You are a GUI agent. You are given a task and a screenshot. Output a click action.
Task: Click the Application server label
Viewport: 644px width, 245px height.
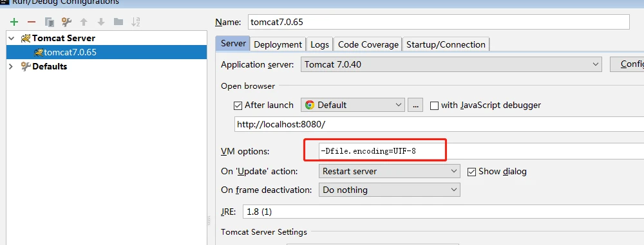(x=258, y=64)
